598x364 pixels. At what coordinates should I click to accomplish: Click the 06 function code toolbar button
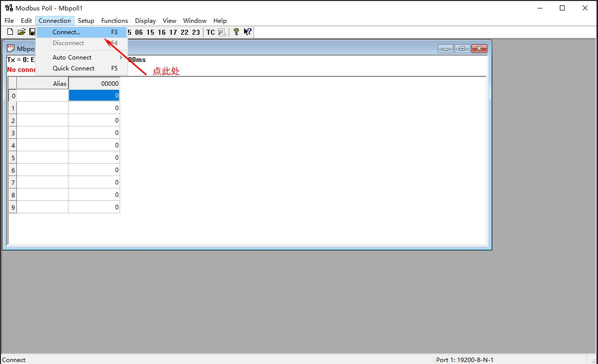tap(138, 32)
